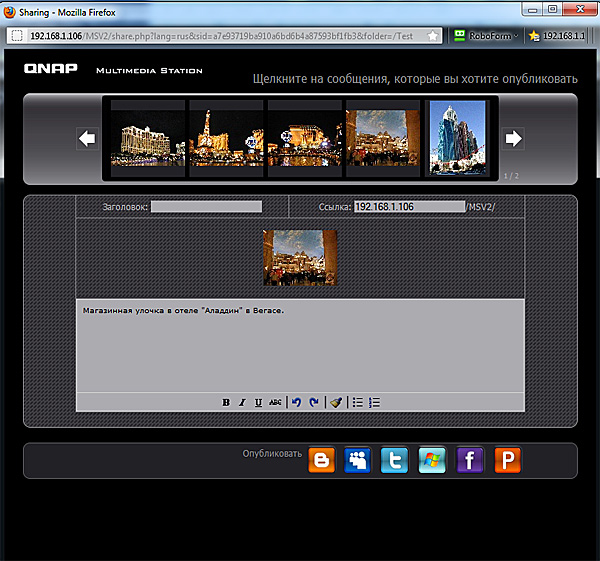The image size is (600, 561).
Task: Clear formatting with the broom icon
Action: pyautogui.click(x=336, y=402)
